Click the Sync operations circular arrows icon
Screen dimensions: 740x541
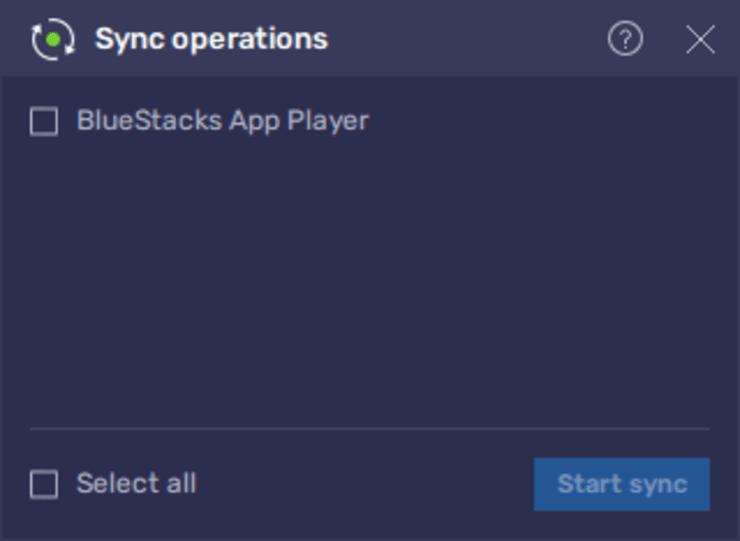click(x=53, y=39)
